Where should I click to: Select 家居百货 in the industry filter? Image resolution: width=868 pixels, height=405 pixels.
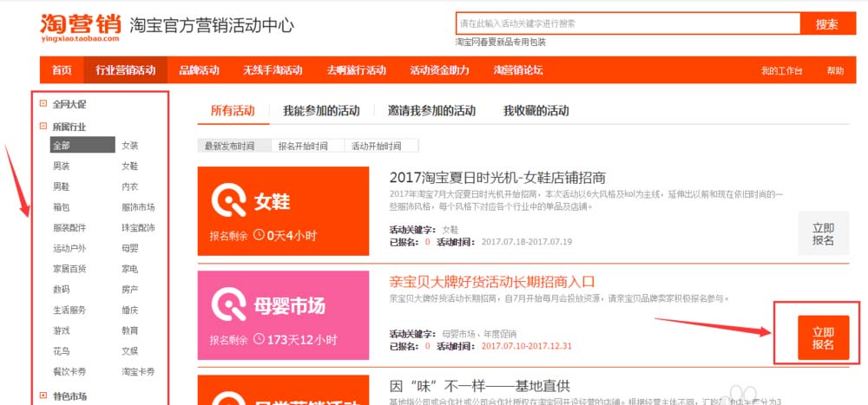pos(69,269)
